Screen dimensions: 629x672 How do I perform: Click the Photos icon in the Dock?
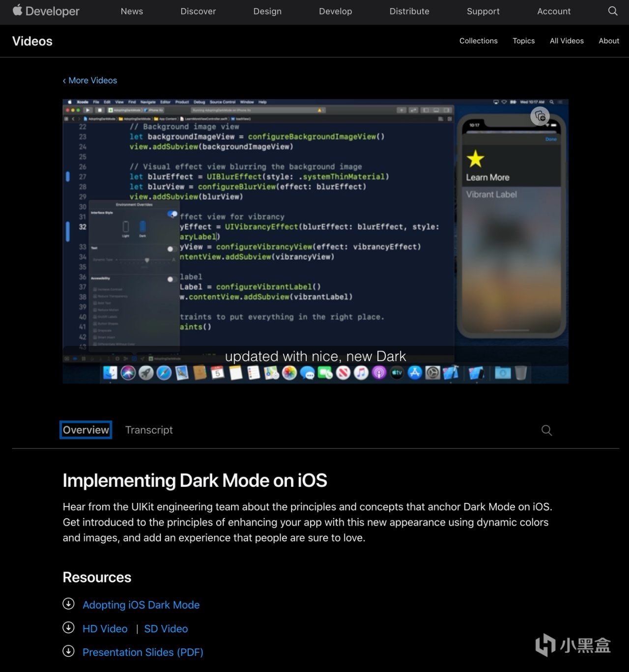pos(289,373)
